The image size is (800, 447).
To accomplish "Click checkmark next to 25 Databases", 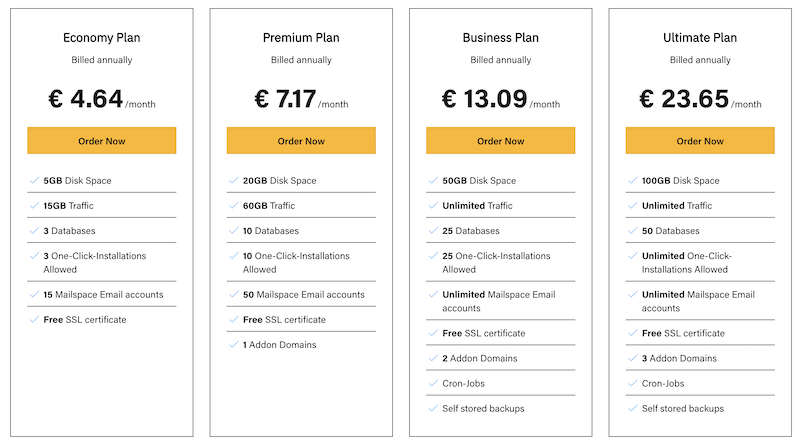I will point(433,230).
